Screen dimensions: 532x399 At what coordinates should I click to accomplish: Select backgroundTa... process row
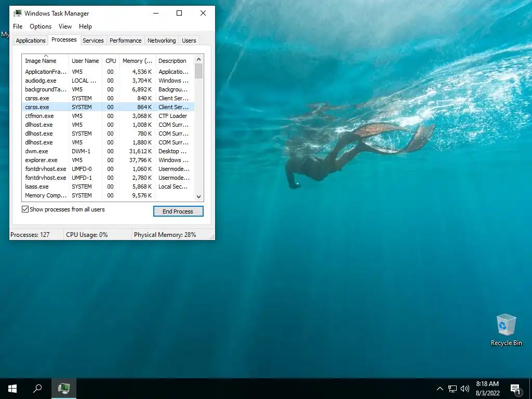pos(108,89)
